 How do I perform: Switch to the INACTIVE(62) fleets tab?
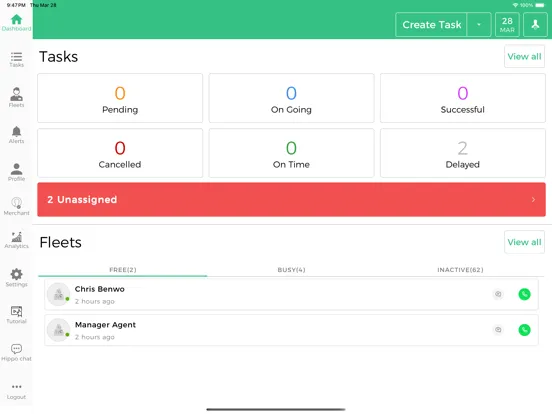pos(460,270)
